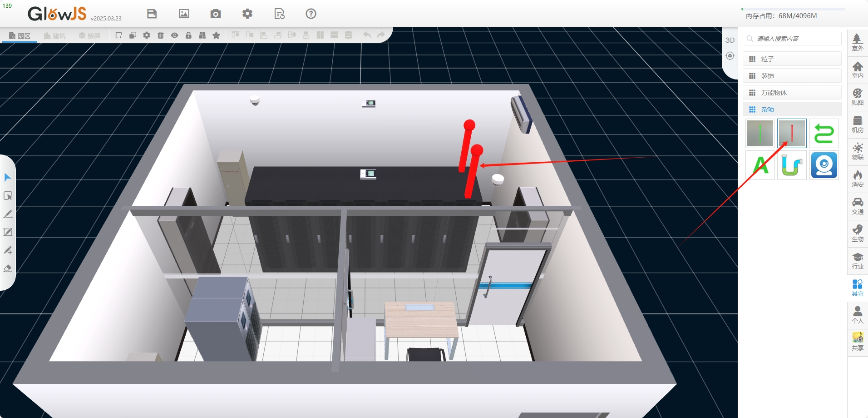The width and height of the screenshot is (868, 418).
Task: Select the green curved arrow thumbnail
Action: pyautogui.click(x=824, y=133)
